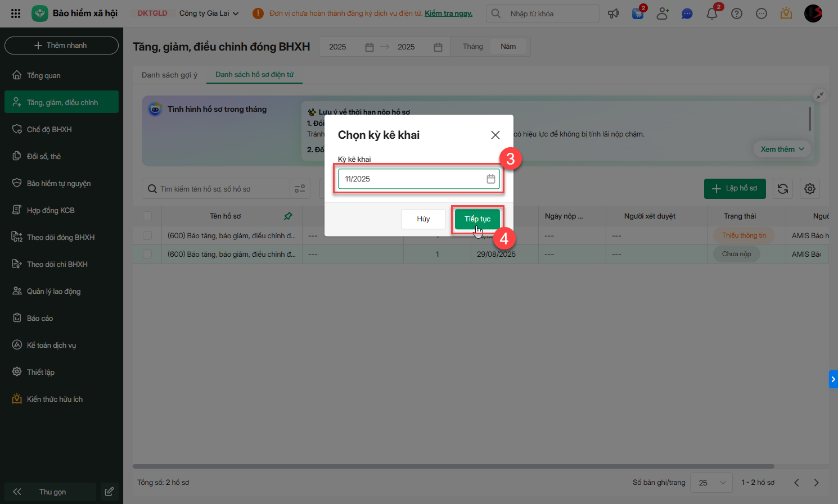Click the Tiếp tục button
Viewport: 838px width, 504px height.
click(x=477, y=219)
